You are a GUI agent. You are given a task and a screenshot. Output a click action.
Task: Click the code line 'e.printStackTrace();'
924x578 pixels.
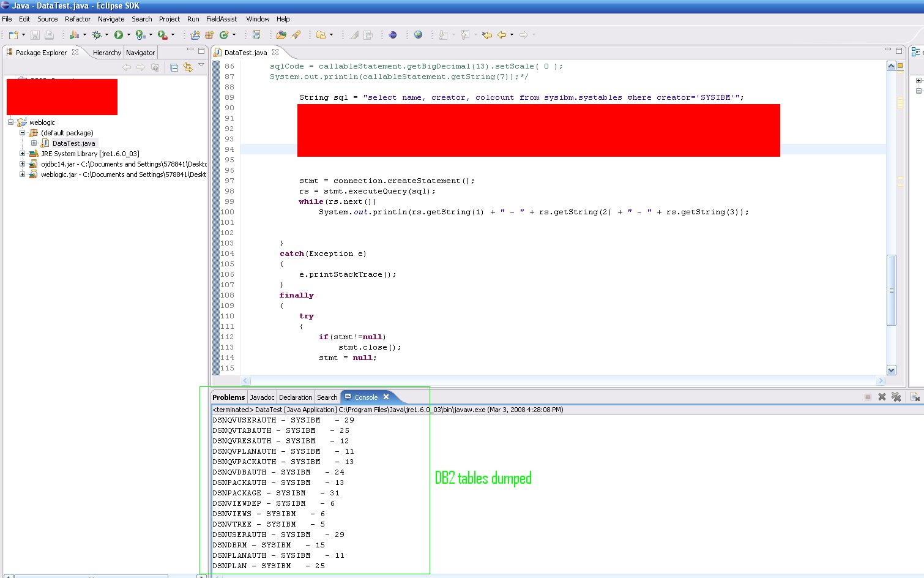pyautogui.click(x=348, y=274)
